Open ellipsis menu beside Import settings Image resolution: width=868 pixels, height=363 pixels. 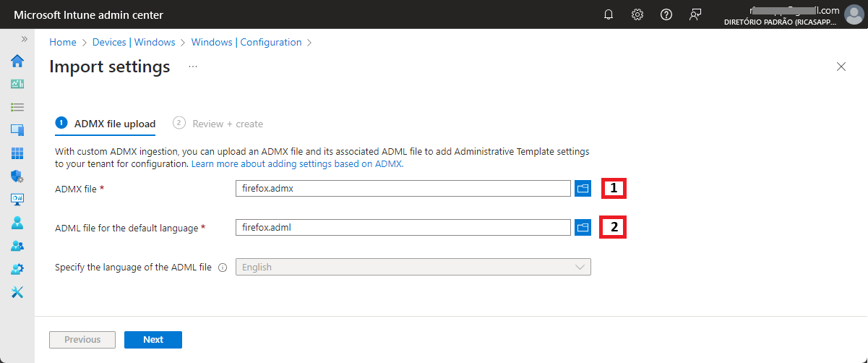(x=193, y=67)
